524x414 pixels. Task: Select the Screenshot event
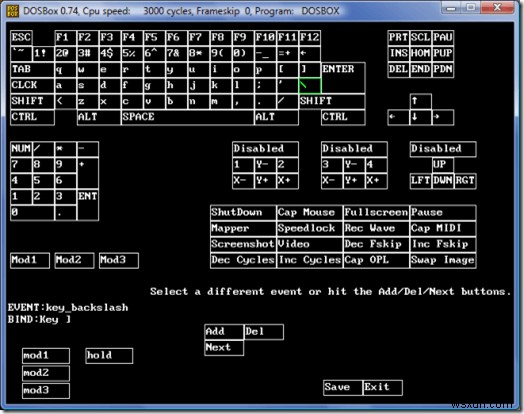coord(243,245)
